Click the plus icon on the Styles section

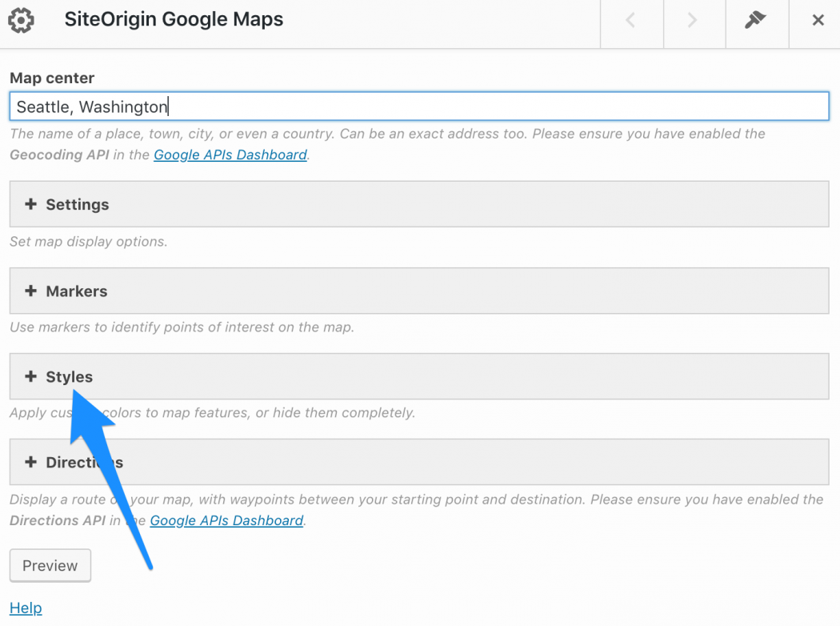(31, 376)
